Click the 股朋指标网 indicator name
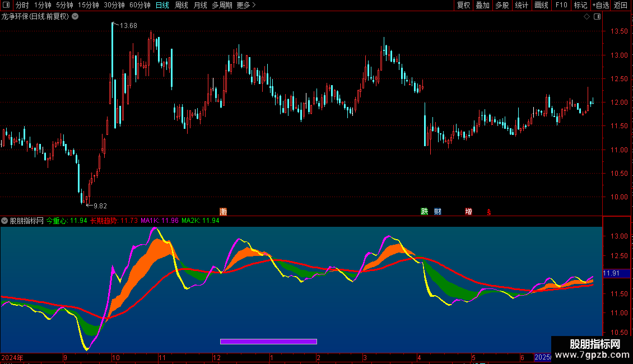Image resolution: width=633 pixels, height=364 pixels. tap(27, 221)
